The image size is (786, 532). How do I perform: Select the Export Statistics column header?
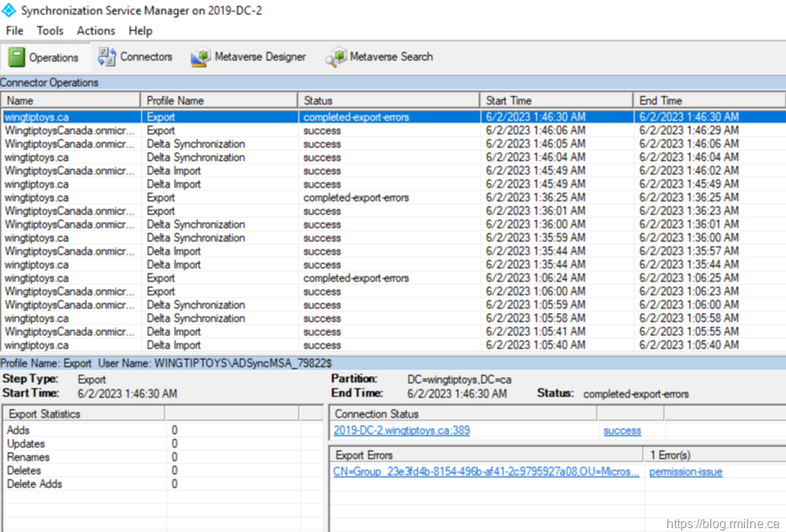click(x=84, y=414)
